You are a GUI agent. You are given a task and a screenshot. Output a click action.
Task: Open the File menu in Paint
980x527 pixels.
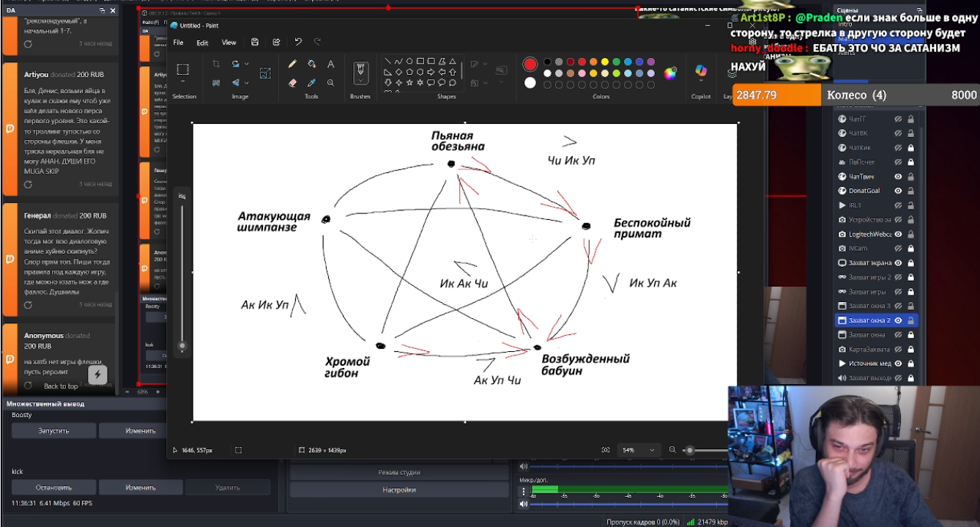(178, 43)
